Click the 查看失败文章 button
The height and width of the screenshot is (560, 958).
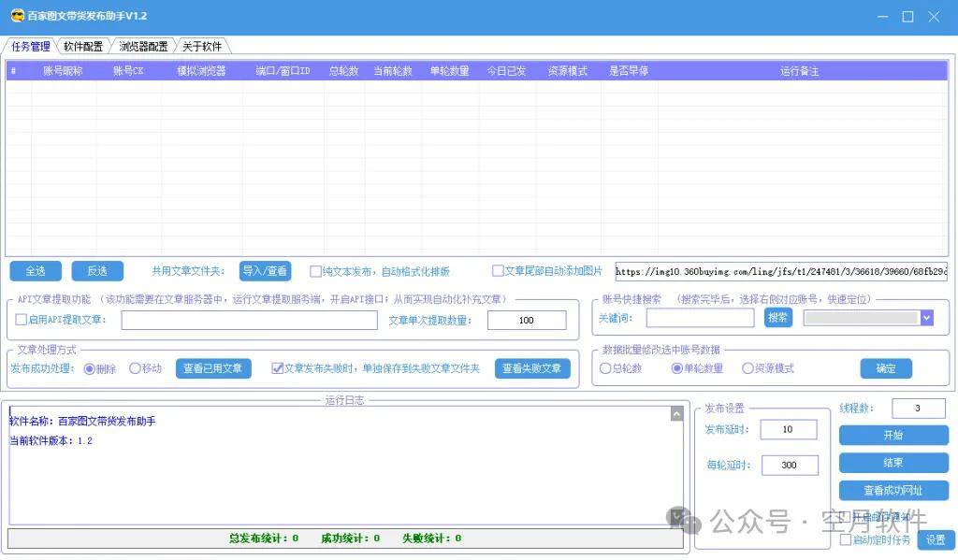pos(531,368)
